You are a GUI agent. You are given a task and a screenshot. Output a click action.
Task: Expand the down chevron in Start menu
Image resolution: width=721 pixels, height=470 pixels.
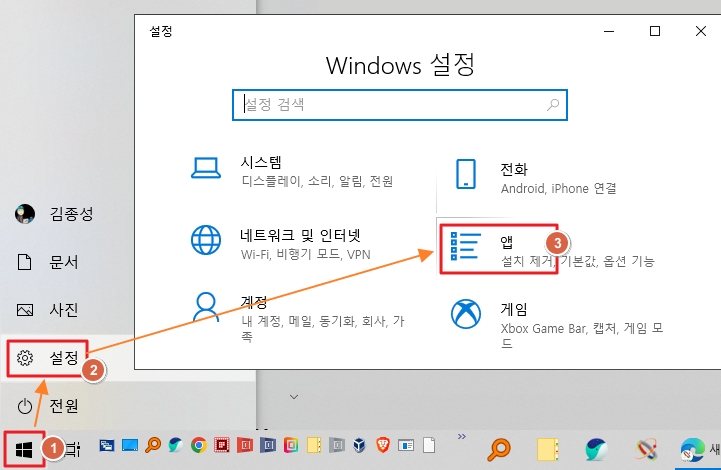tap(294, 396)
